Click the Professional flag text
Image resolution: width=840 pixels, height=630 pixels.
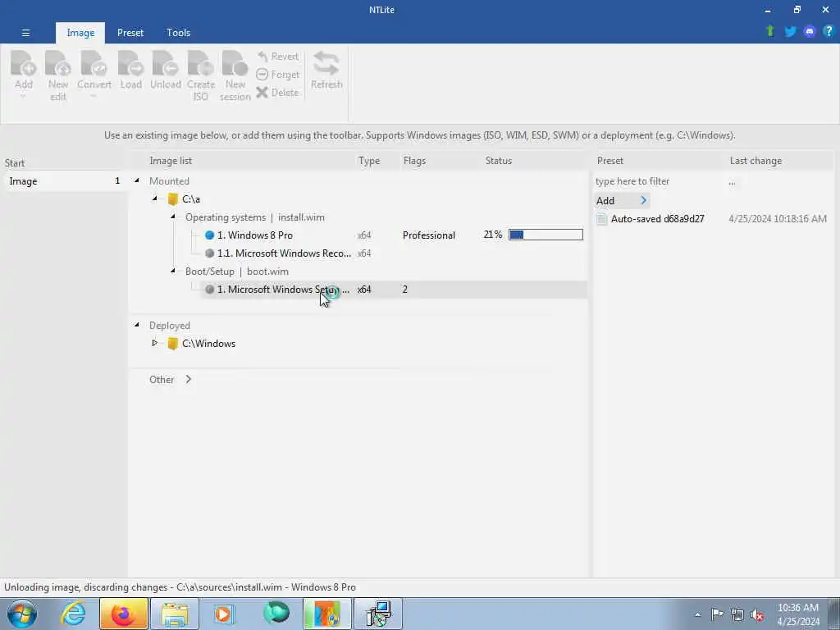[x=428, y=235]
